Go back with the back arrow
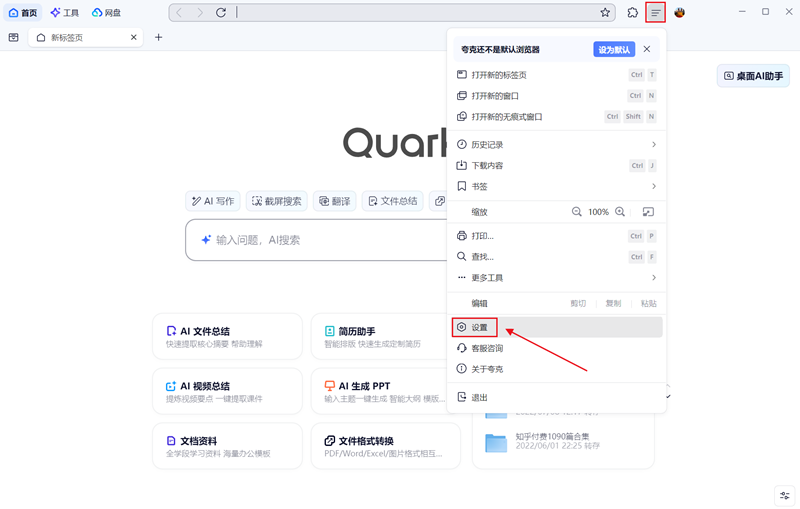This screenshot has width=800, height=509. pos(179,13)
